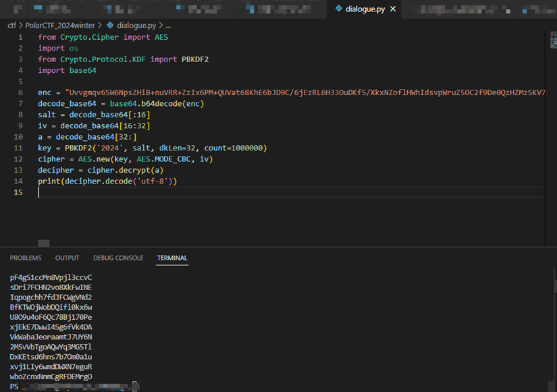
Task: Close the dialogue.py editor tab
Action: [x=392, y=9]
